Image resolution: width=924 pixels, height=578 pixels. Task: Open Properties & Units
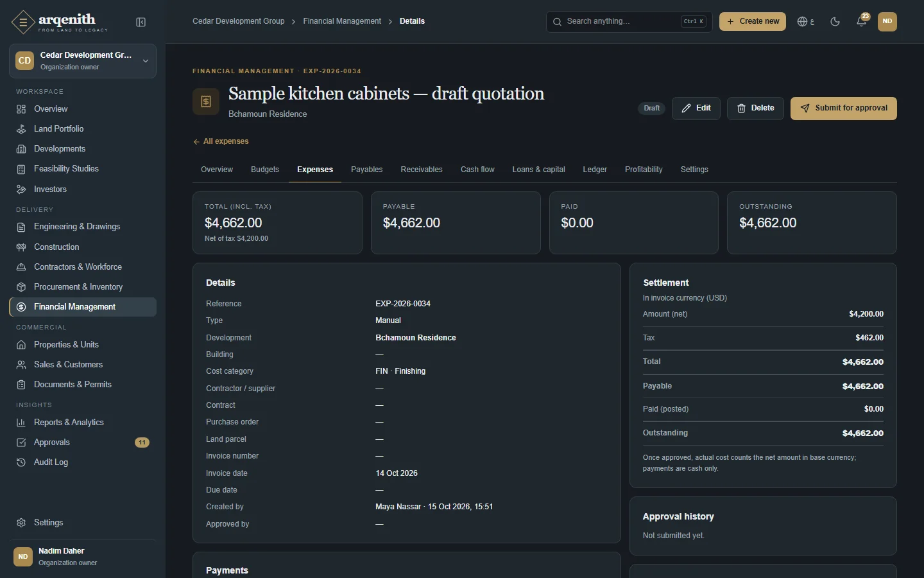83,345
